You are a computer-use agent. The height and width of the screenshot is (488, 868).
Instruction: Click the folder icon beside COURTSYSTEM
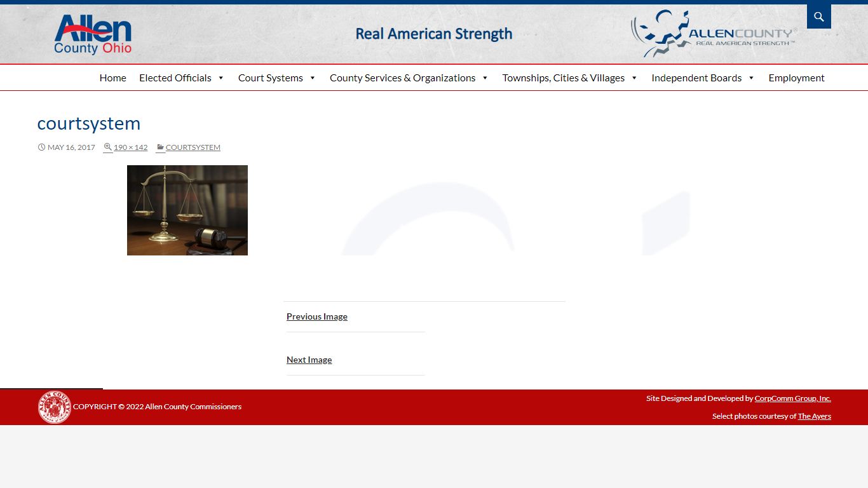click(161, 147)
